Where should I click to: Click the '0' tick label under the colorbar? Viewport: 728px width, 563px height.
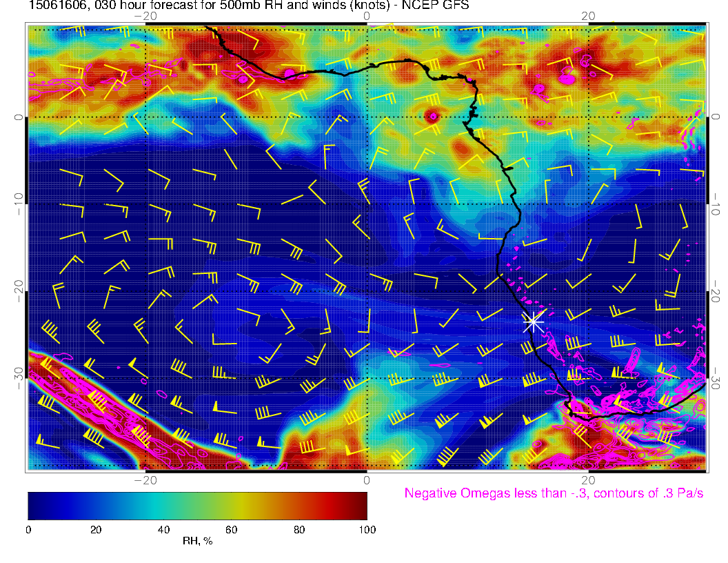(28, 530)
